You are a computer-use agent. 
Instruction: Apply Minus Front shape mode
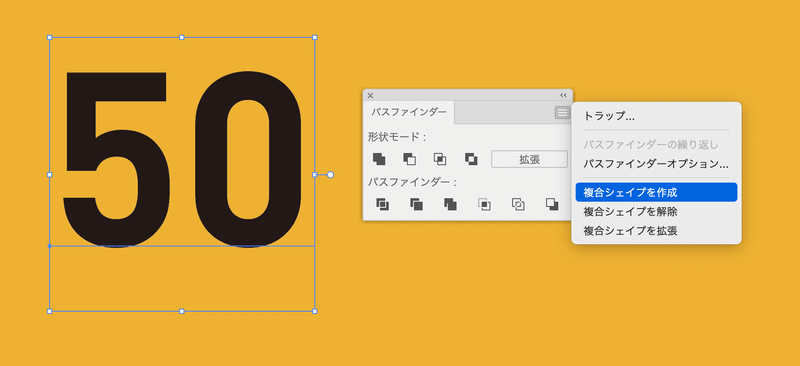point(409,159)
